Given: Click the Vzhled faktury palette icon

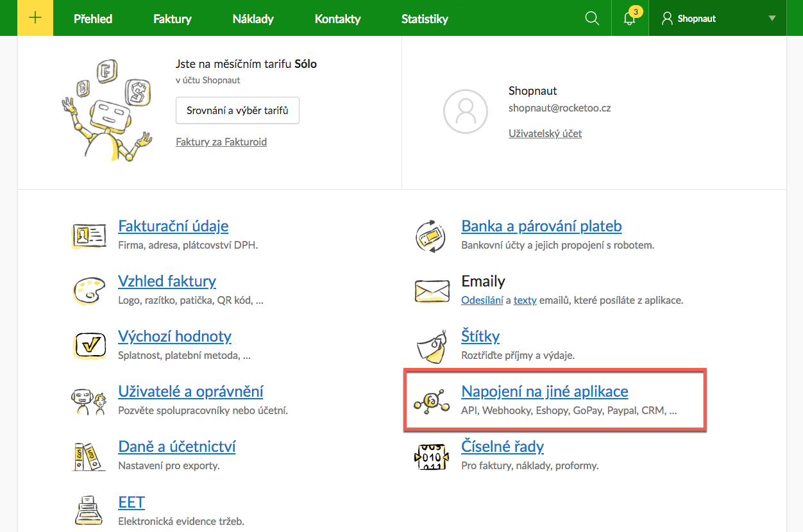Looking at the screenshot, I should tap(89, 291).
